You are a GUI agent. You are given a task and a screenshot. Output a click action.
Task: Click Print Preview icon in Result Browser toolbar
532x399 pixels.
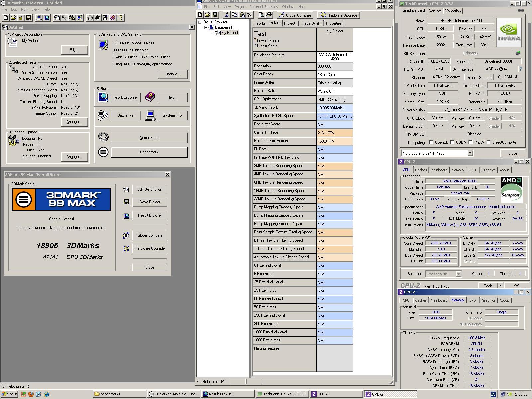261,15
